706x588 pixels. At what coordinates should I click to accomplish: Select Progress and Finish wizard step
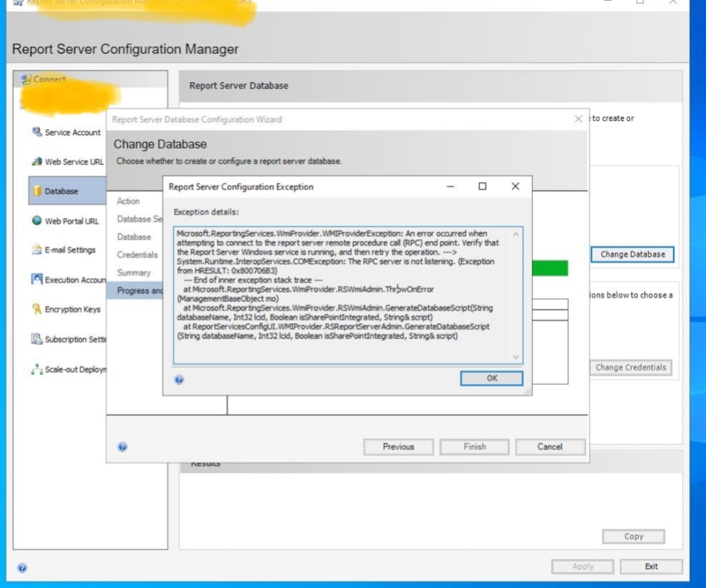(x=135, y=291)
